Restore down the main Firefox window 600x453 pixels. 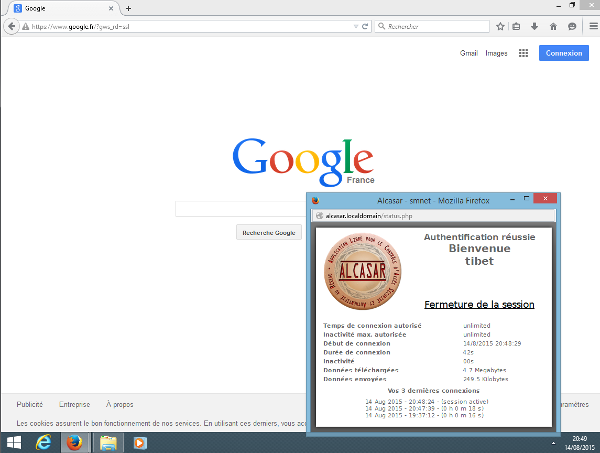[x=572, y=5]
